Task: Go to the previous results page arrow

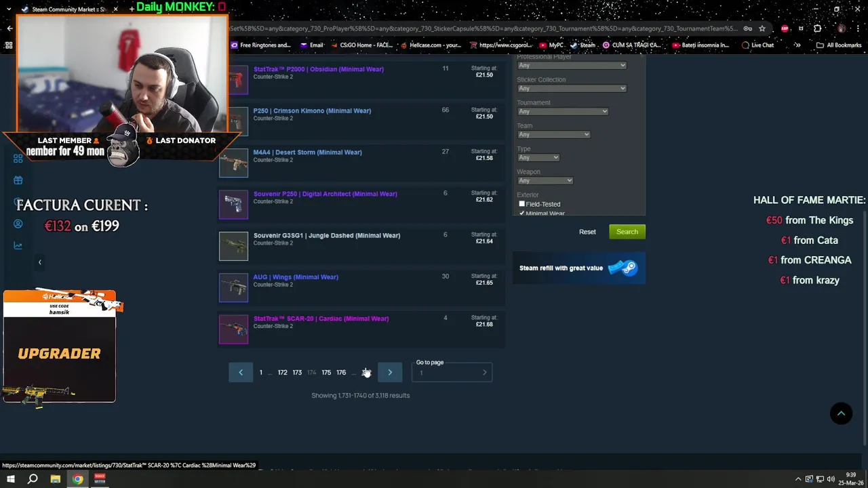Action: click(x=241, y=372)
